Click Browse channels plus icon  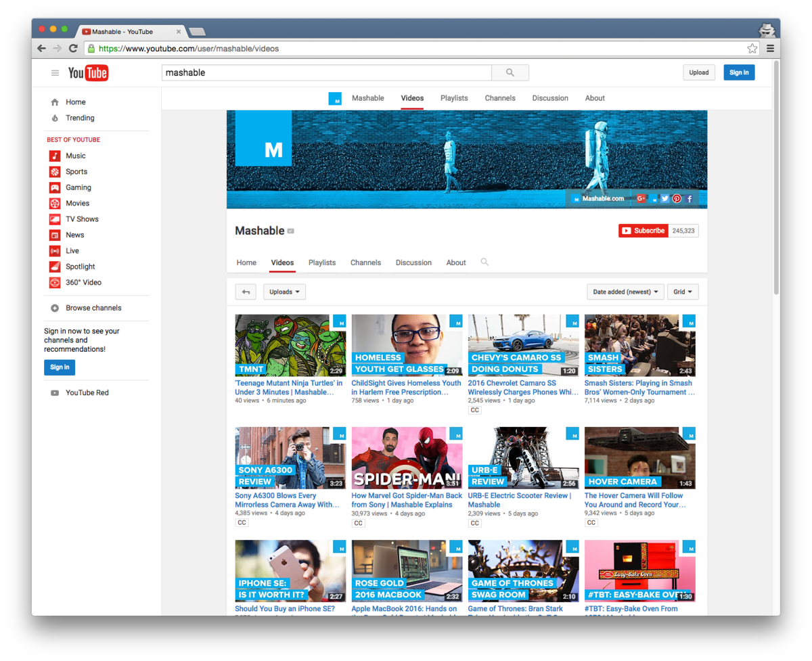pos(55,308)
